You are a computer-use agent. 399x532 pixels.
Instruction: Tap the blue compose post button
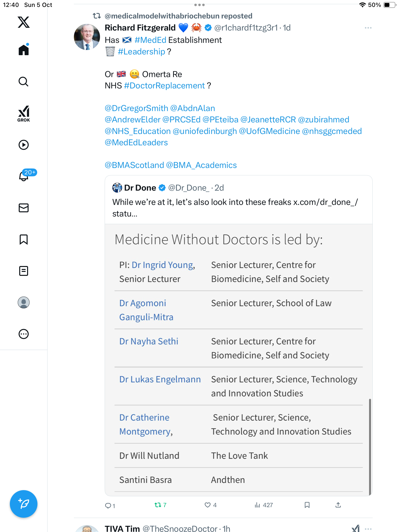[24, 504]
